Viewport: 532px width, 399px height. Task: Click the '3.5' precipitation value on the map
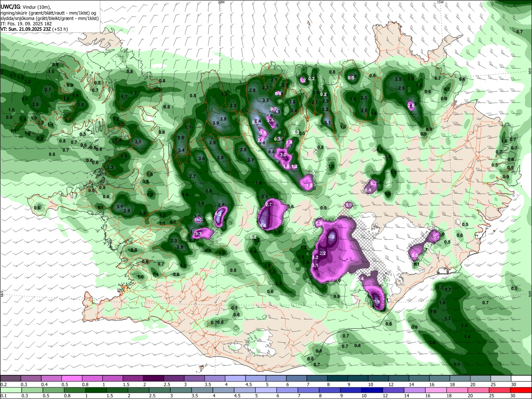click(x=266, y=101)
